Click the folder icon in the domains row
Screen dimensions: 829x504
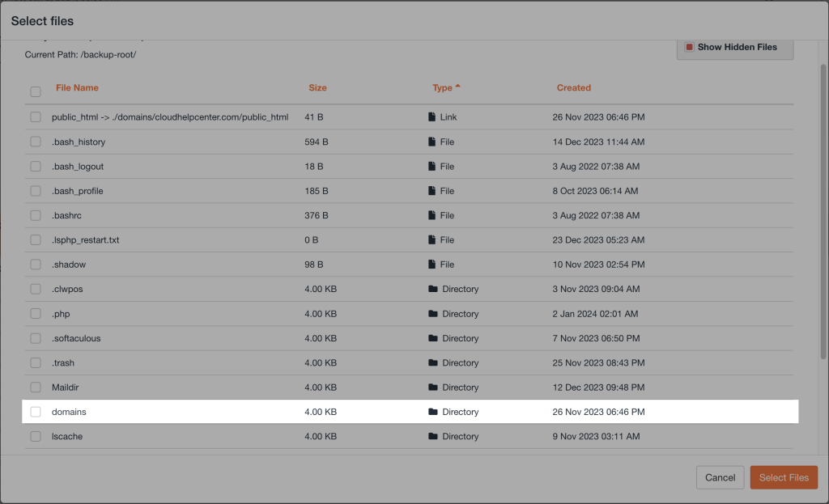pyautogui.click(x=433, y=412)
